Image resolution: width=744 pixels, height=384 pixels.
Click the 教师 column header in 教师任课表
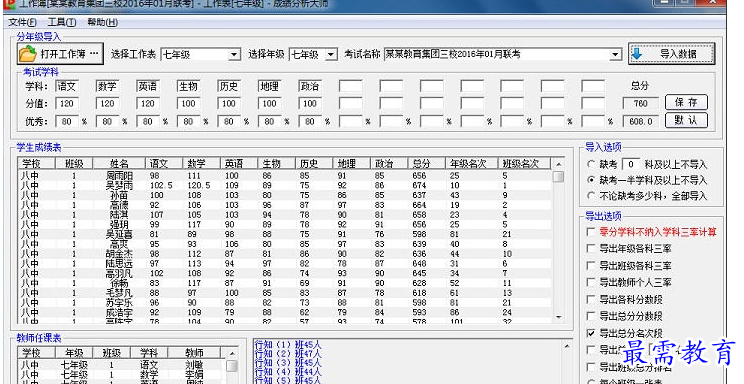click(194, 353)
